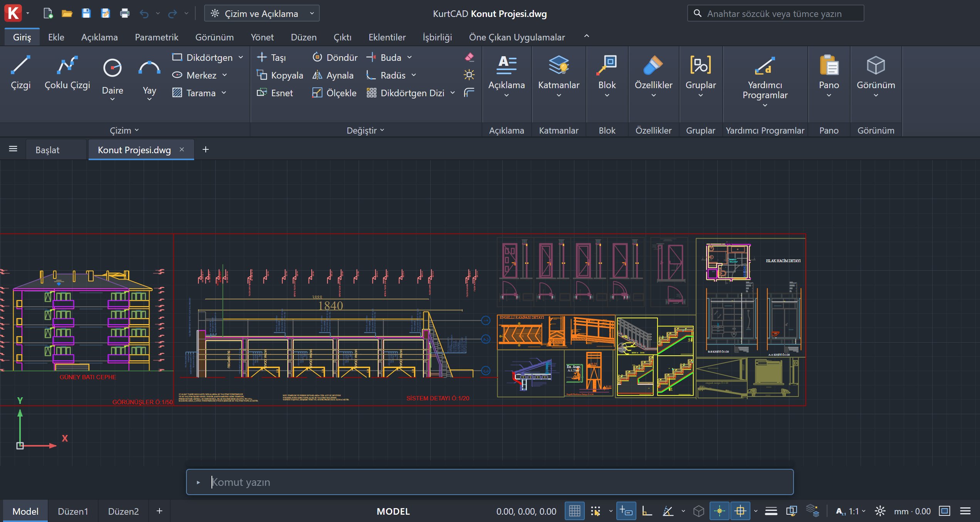Click the print icon in quick access toolbar
This screenshot has height=522, width=980.
(125, 13)
